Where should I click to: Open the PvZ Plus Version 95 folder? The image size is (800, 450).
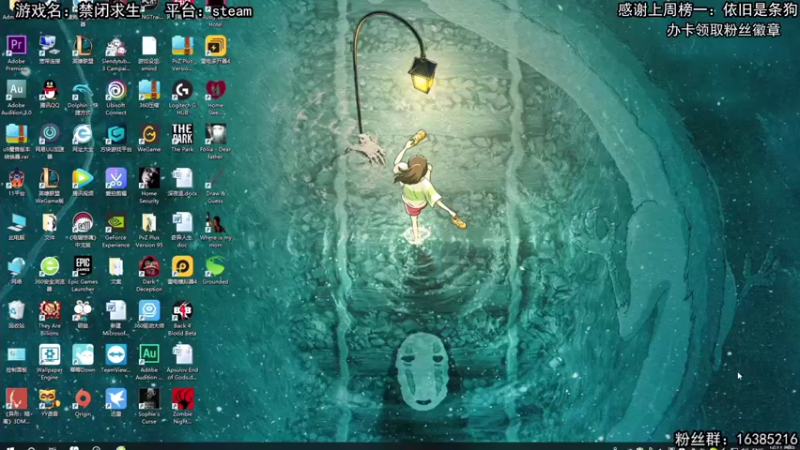(149, 222)
